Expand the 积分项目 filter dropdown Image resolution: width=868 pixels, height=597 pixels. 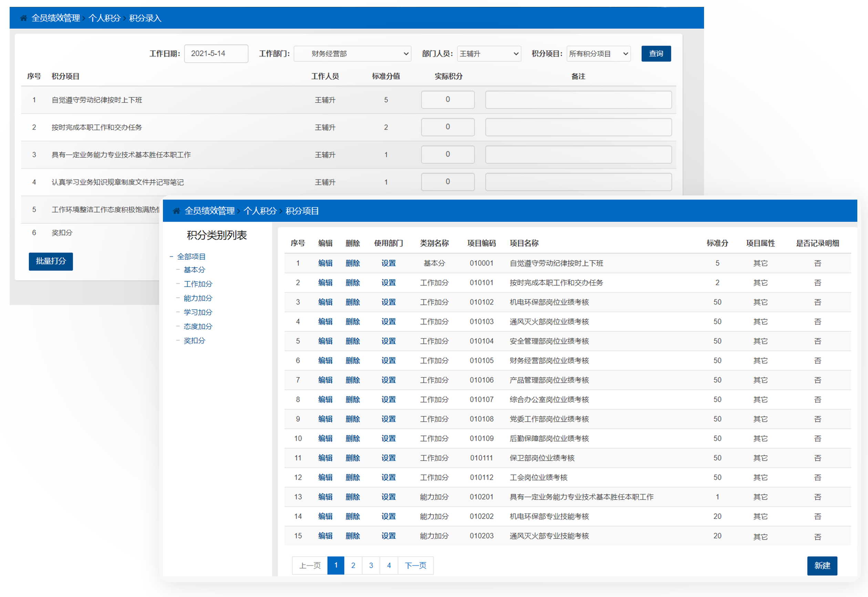tap(599, 54)
